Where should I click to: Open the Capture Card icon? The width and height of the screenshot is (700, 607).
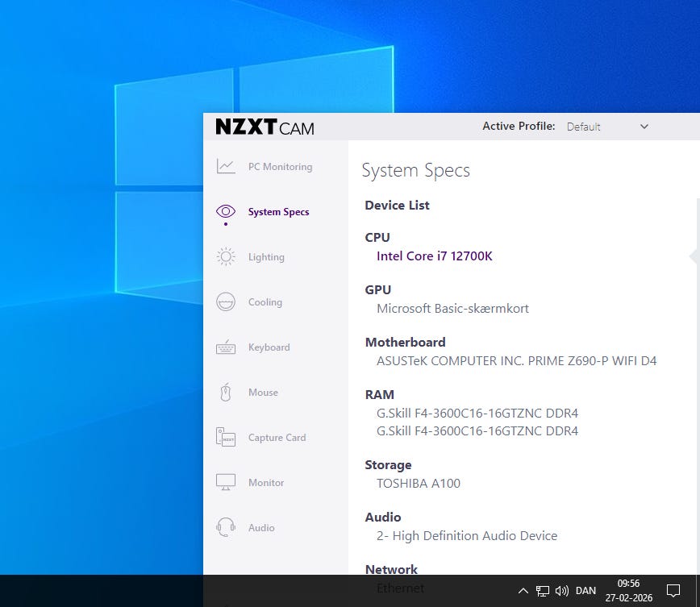pos(225,438)
